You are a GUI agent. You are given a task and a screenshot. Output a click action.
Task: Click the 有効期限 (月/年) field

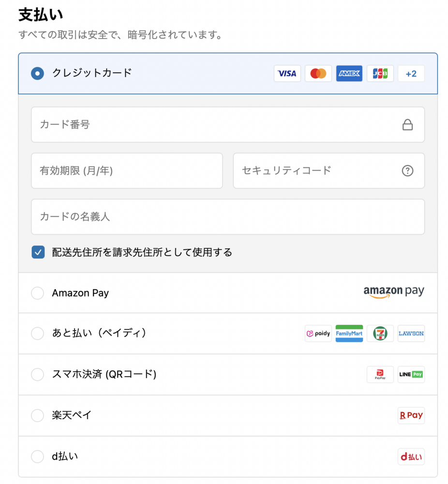pos(127,171)
